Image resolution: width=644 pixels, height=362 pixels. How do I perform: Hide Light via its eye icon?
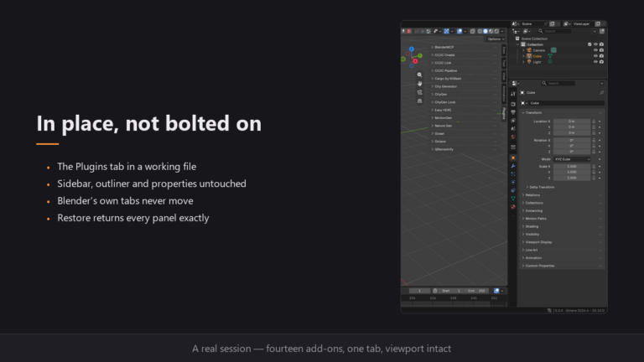[x=595, y=62]
